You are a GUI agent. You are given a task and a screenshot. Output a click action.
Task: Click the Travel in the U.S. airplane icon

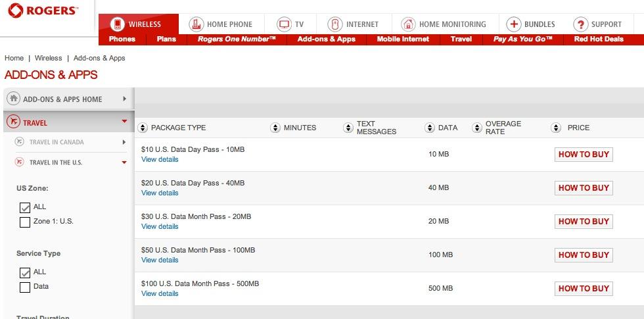pyautogui.click(x=19, y=162)
